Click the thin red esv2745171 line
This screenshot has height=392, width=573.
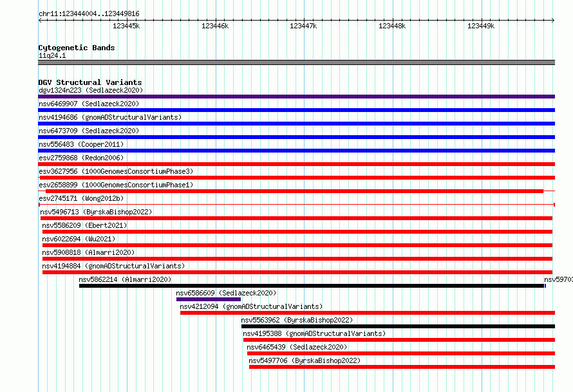(x=296, y=205)
